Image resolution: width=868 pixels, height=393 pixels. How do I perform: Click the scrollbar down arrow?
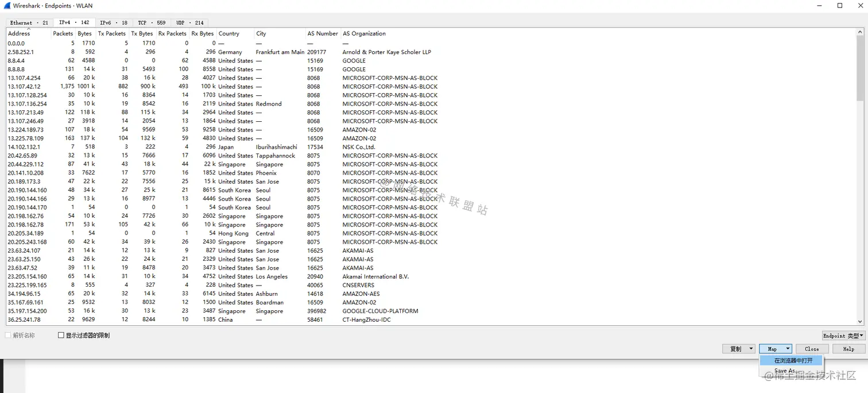[860, 322]
